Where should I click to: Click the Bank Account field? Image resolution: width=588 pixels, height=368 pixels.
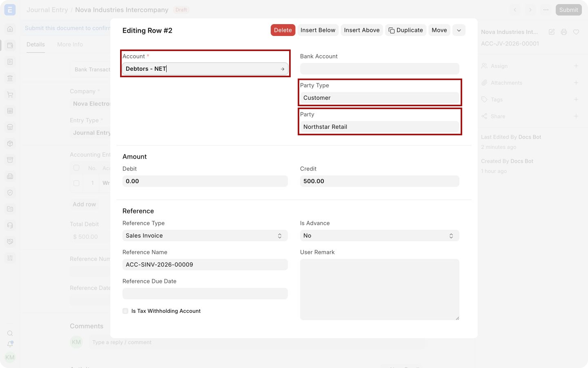coord(380,69)
